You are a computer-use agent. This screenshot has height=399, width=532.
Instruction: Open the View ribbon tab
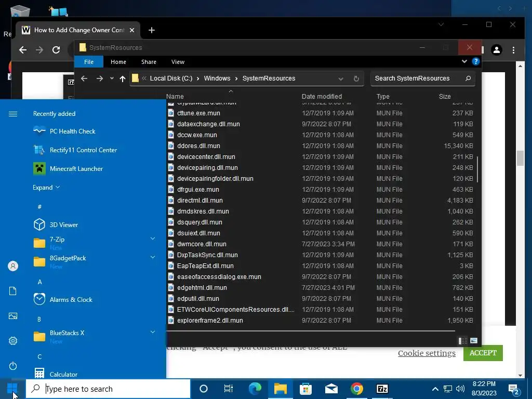pos(178,62)
